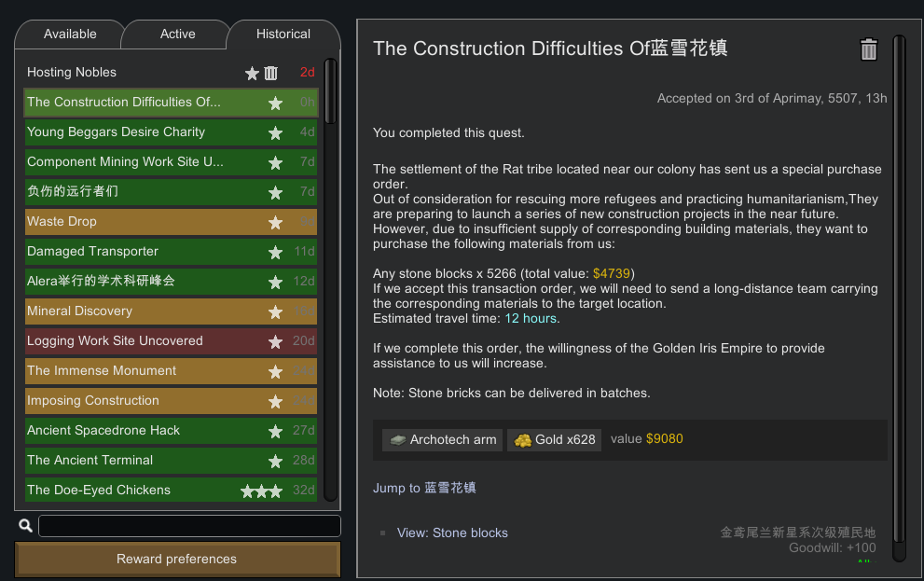
Task: Click star on Damaged Transporter row
Action: [x=275, y=252]
